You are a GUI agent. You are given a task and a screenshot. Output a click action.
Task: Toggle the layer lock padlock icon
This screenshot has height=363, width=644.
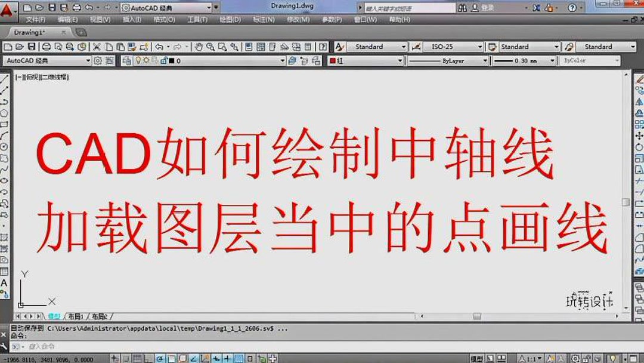(x=164, y=60)
